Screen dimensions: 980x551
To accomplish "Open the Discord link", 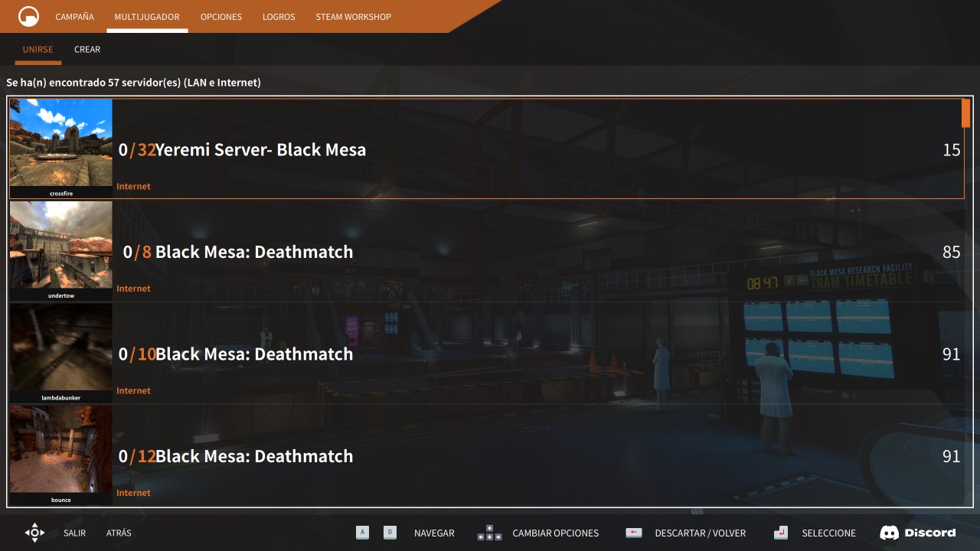I will pyautogui.click(x=918, y=533).
